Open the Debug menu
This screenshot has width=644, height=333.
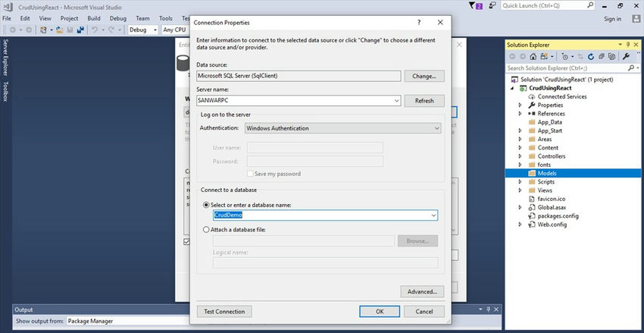tap(118, 18)
